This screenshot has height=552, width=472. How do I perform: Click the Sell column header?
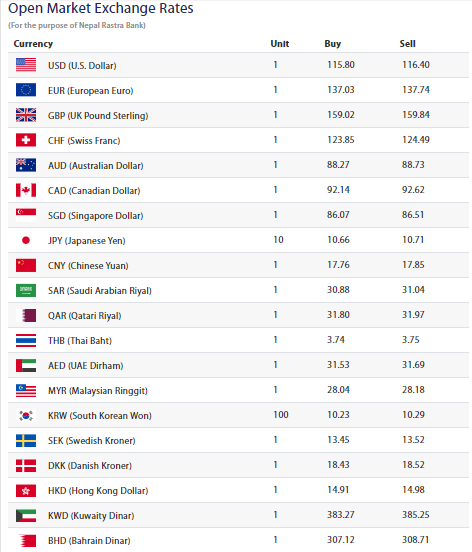point(407,44)
